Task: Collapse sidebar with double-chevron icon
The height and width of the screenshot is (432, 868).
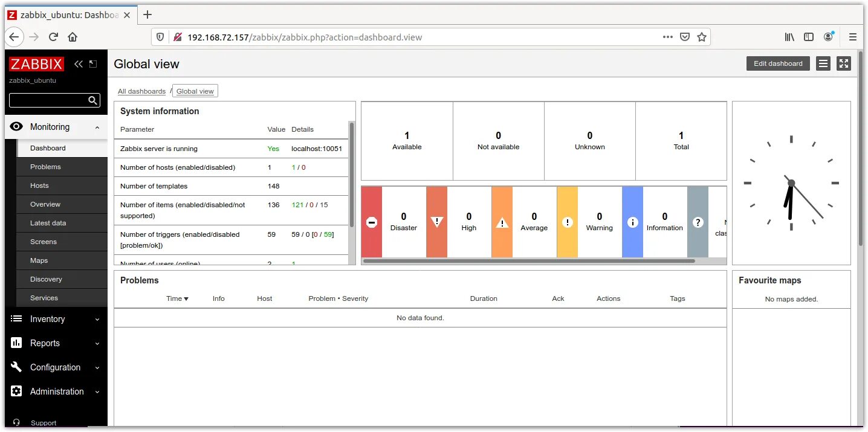Action: pos(78,64)
